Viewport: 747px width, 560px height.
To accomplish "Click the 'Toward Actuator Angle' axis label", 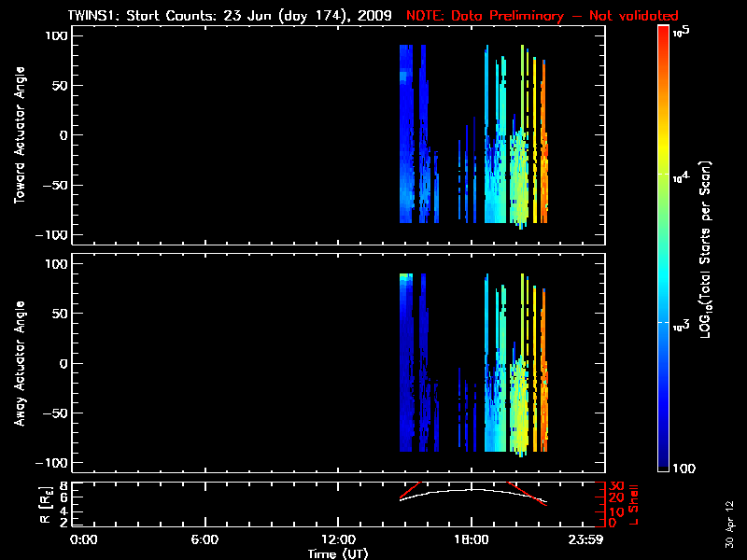I will [19, 135].
